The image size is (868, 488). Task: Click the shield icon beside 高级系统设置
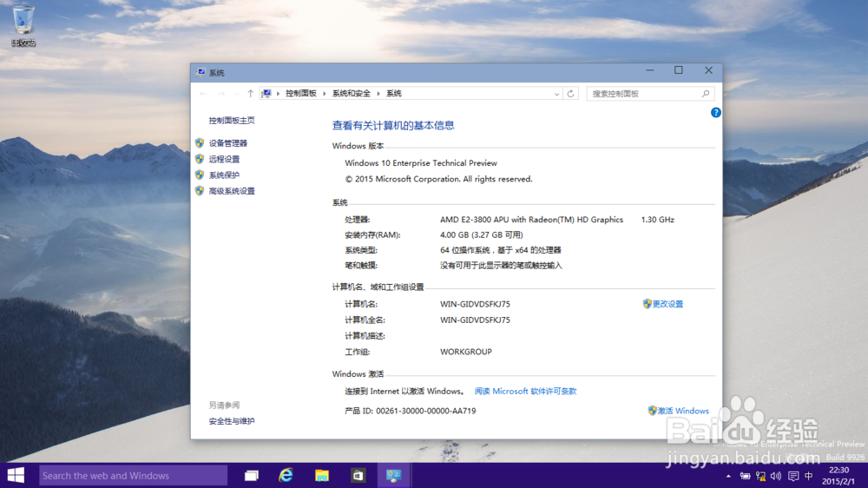pos(200,191)
